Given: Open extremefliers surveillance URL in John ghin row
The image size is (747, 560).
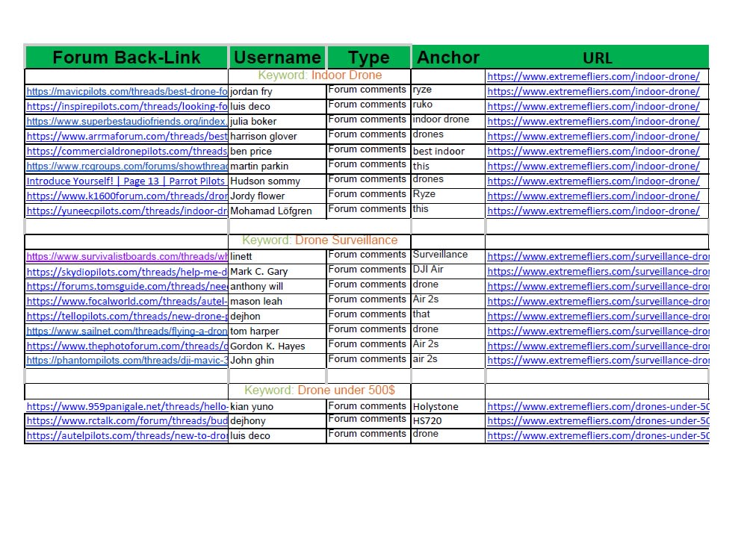Looking at the screenshot, I should pos(598,361).
